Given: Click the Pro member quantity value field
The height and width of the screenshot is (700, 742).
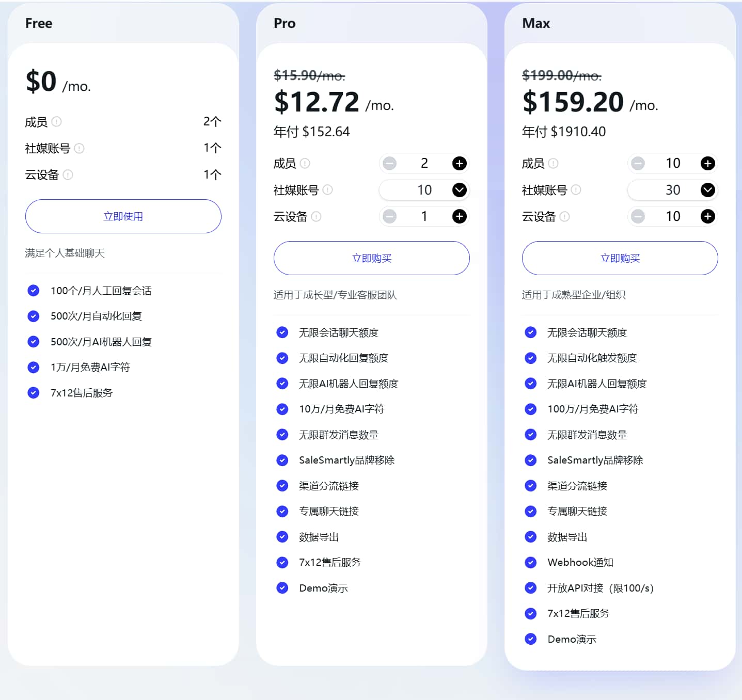Looking at the screenshot, I should coord(424,163).
